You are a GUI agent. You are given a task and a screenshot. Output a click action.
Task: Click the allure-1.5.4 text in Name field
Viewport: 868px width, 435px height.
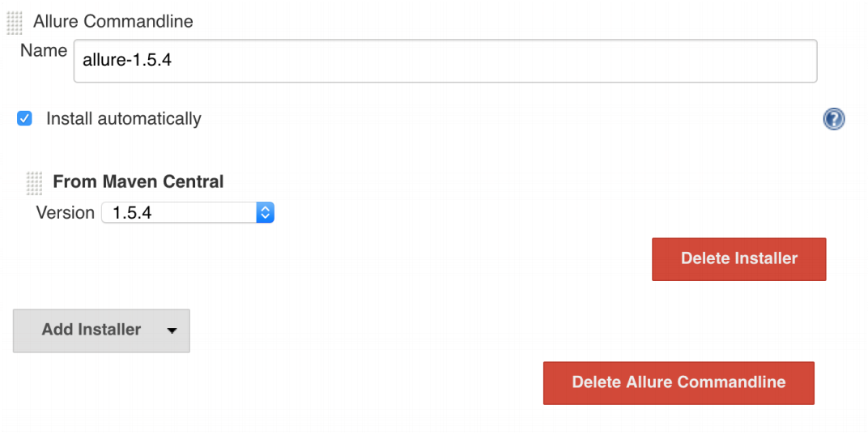(127, 62)
